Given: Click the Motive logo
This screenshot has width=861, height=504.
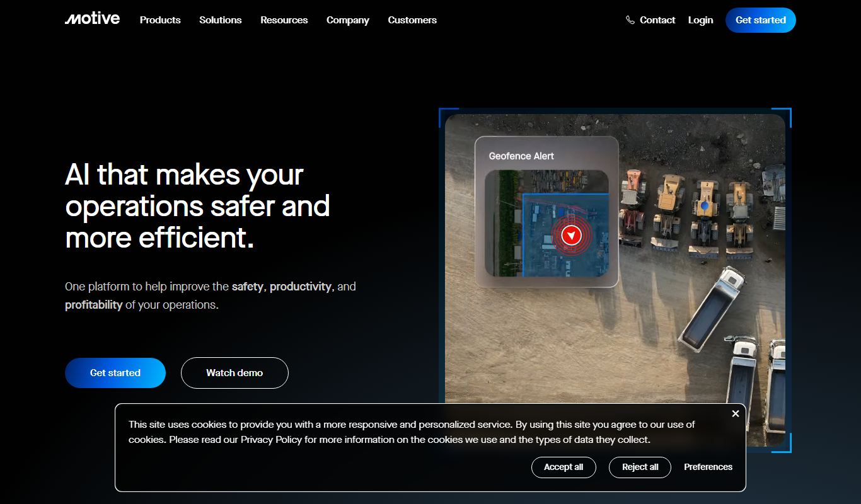Looking at the screenshot, I should 92,19.
